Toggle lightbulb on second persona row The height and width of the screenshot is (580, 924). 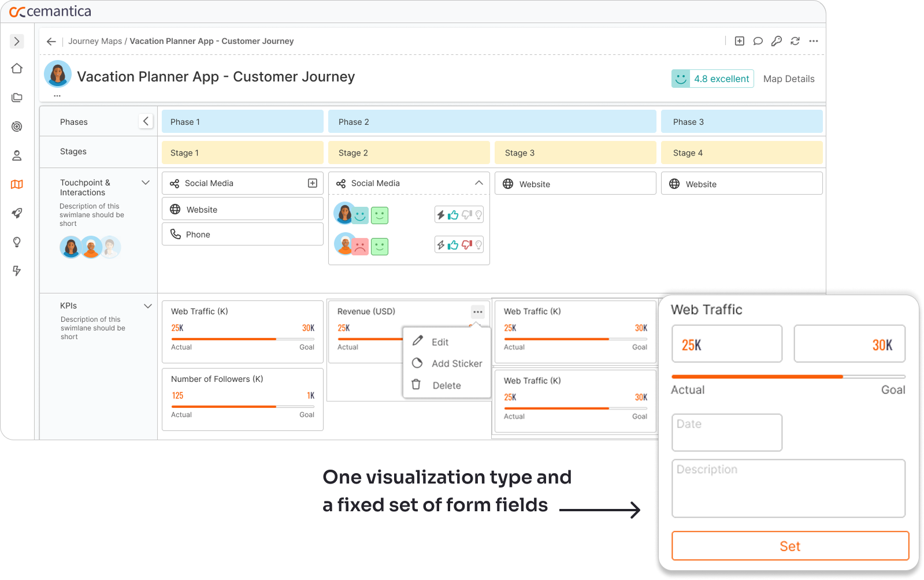[x=478, y=245]
